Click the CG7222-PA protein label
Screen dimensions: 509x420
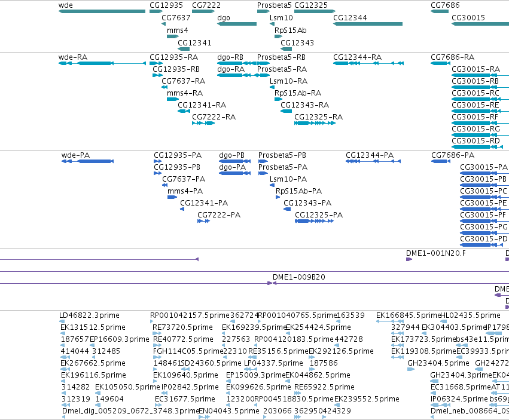coord(219,215)
